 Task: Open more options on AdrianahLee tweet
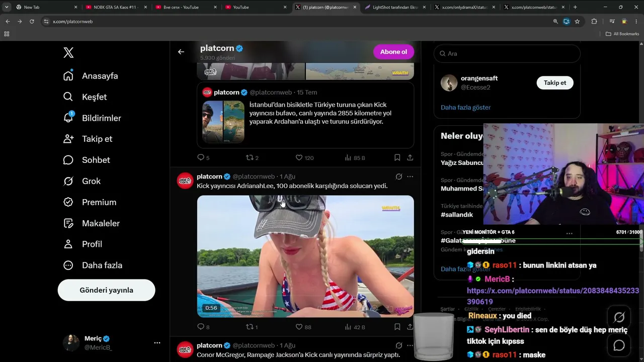(410, 176)
